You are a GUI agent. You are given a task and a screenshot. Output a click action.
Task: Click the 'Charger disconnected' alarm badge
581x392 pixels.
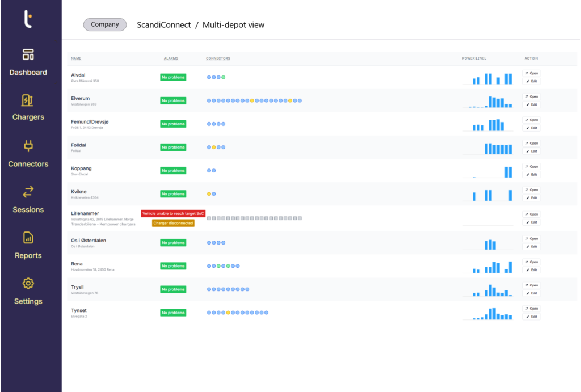173,223
